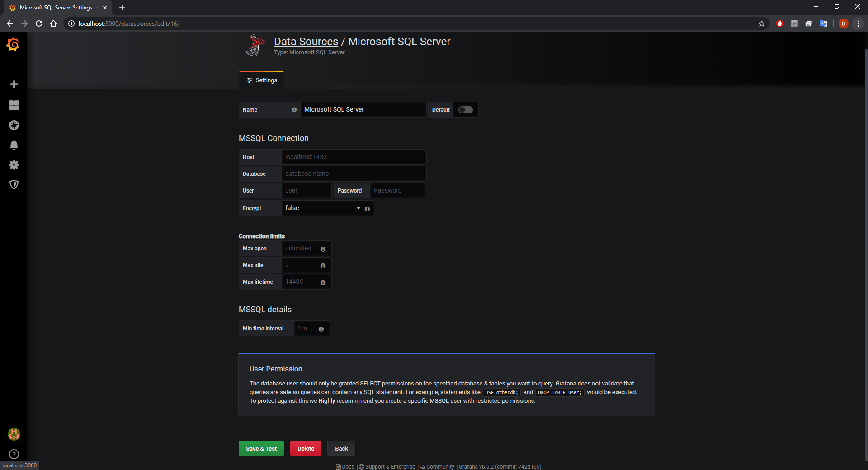The height and width of the screenshot is (470, 868).
Task: Open the Explore compass icon
Action: point(14,125)
